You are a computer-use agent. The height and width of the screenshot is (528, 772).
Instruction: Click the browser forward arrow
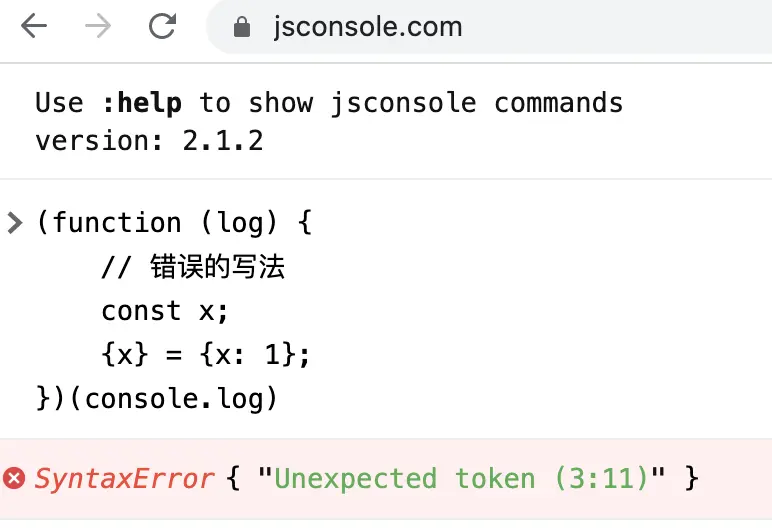[98, 26]
